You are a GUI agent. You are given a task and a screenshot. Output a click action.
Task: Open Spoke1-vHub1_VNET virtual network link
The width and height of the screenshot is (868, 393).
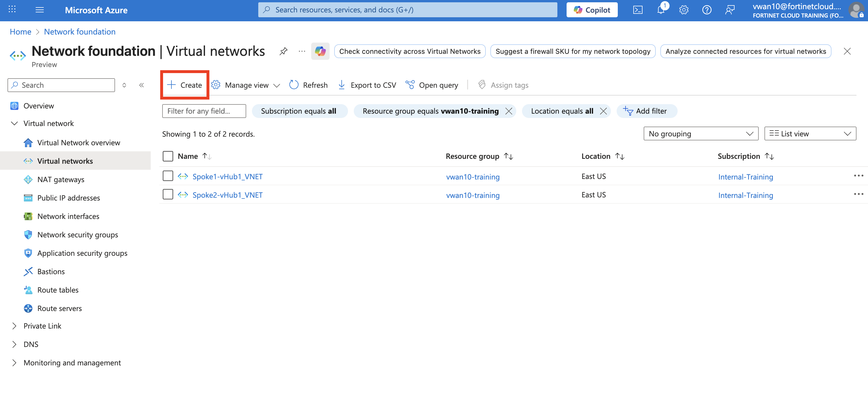tap(227, 177)
